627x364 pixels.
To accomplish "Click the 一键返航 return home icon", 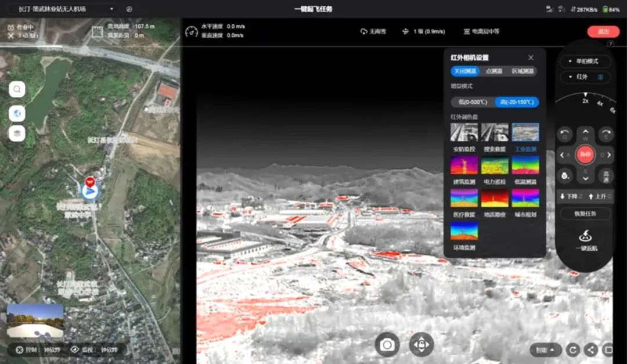I will pos(586,236).
